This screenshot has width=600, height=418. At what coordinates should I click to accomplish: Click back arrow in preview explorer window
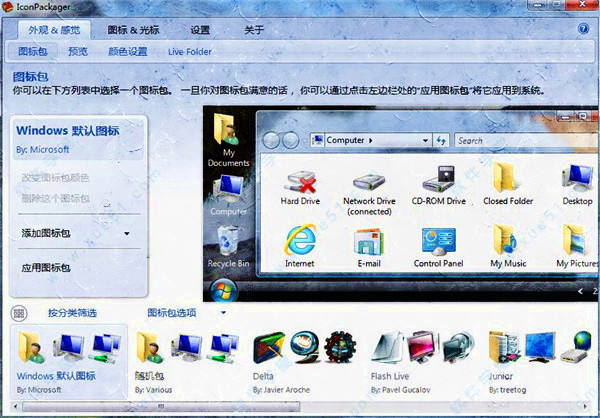click(x=271, y=140)
